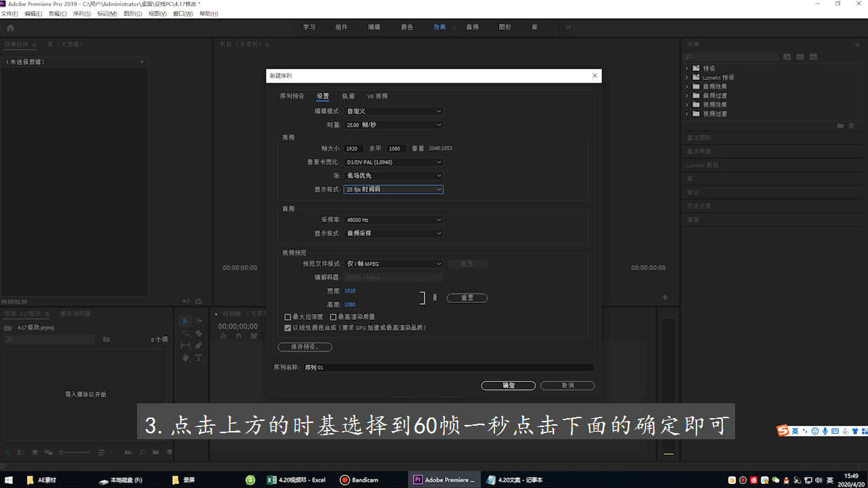Click the 确定 button

(x=509, y=386)
